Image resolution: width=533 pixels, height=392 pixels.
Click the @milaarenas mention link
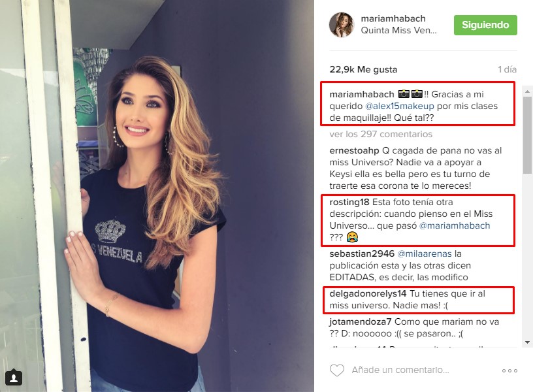[x=424, y=253]
